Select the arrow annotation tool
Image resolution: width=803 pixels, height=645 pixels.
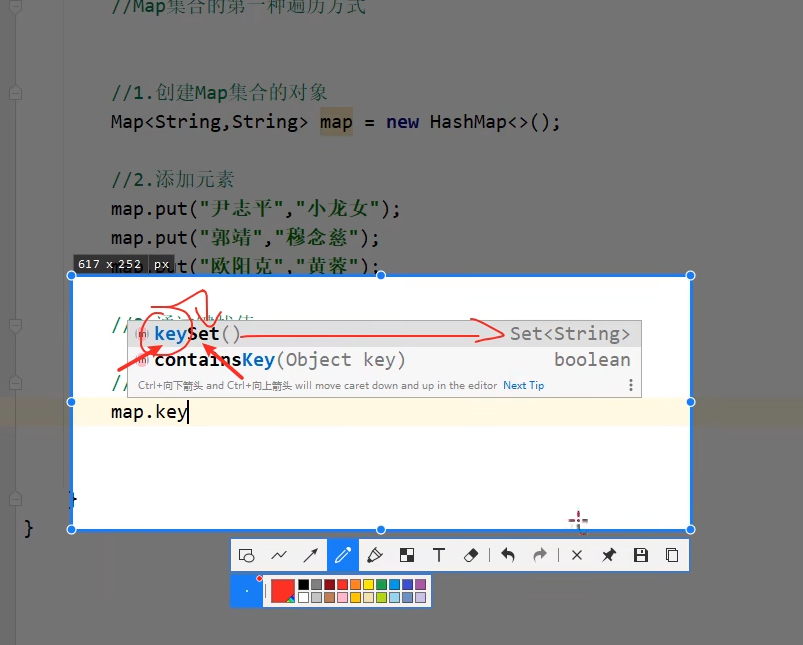pyautogui.click(x=310, y=555)
